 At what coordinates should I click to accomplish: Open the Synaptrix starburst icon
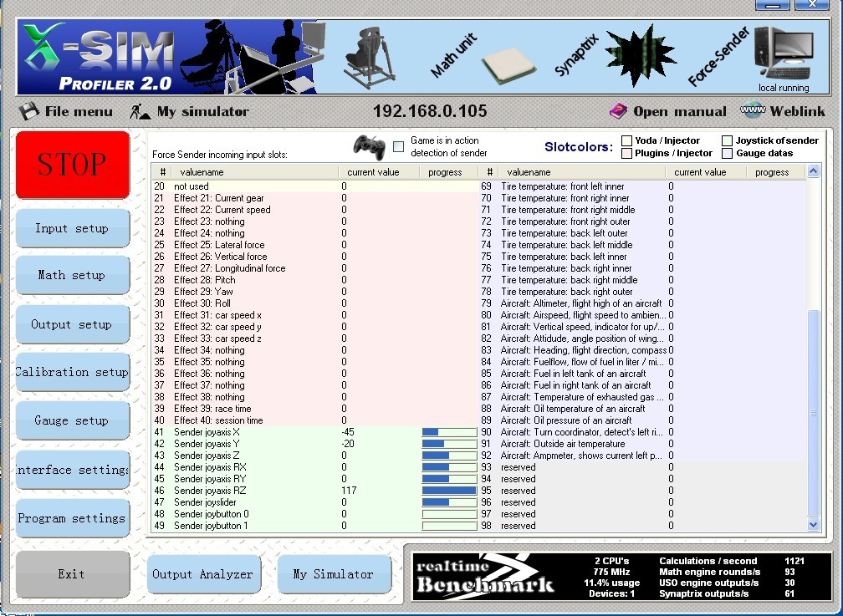(x=641, y=56)
